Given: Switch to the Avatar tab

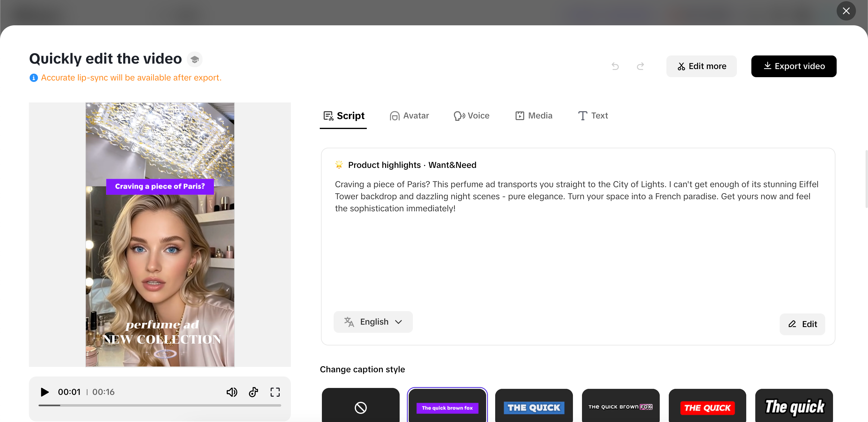Looking at the screenshot, I should click(409, 116).
